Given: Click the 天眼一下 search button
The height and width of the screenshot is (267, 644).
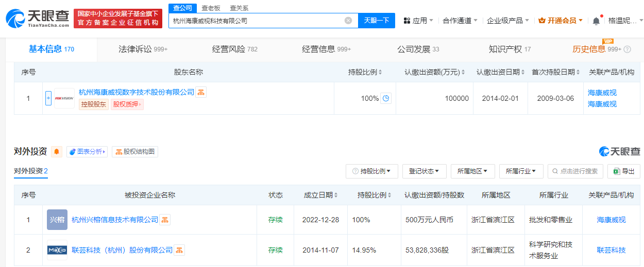Looking at the screenshot, I should point(377,21).
